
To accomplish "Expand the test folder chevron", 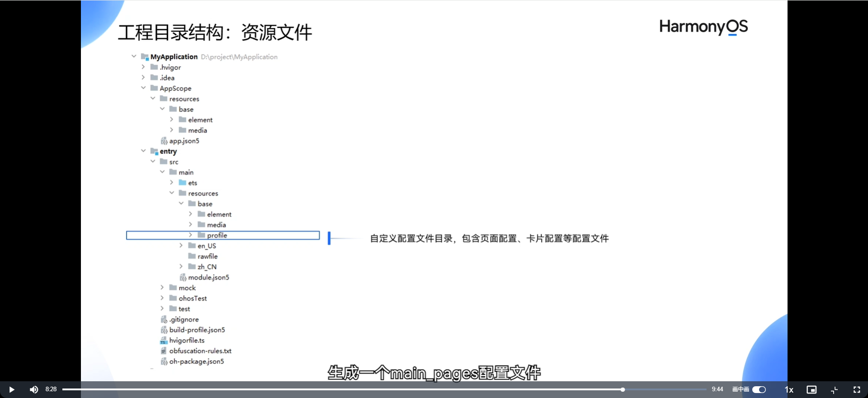I will click(162, 308).
